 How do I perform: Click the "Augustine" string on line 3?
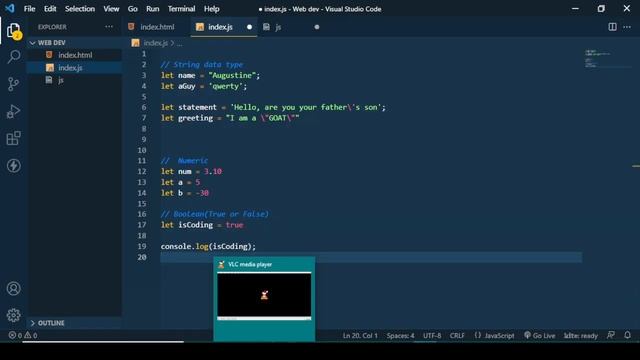pyautogui.click(x=232, y=76)
